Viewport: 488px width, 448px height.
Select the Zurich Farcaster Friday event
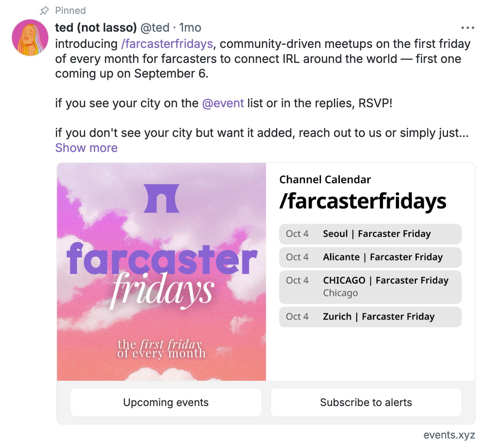coord(370,317)
